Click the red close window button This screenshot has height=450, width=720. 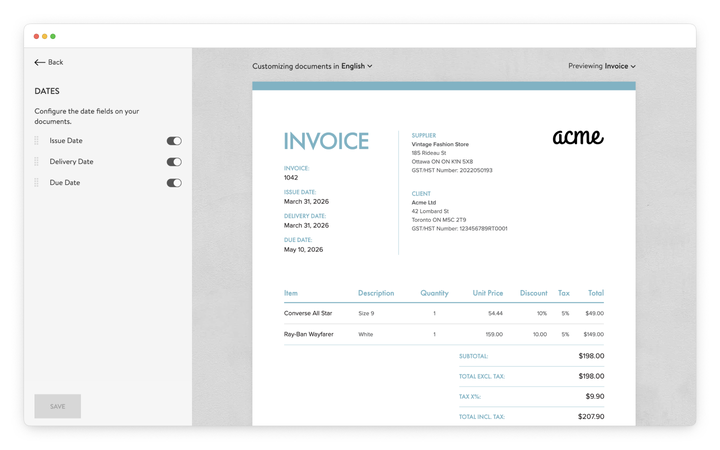coord(37,36)
